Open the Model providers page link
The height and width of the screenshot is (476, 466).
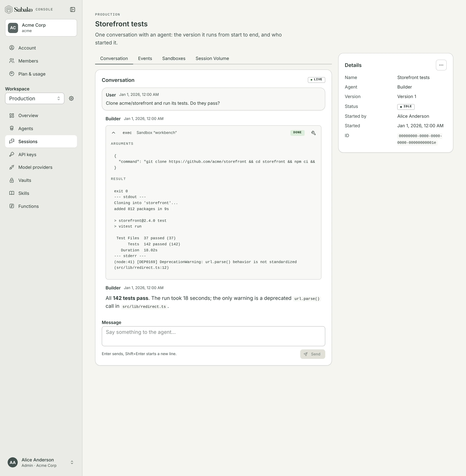click(x=41, y=167)
